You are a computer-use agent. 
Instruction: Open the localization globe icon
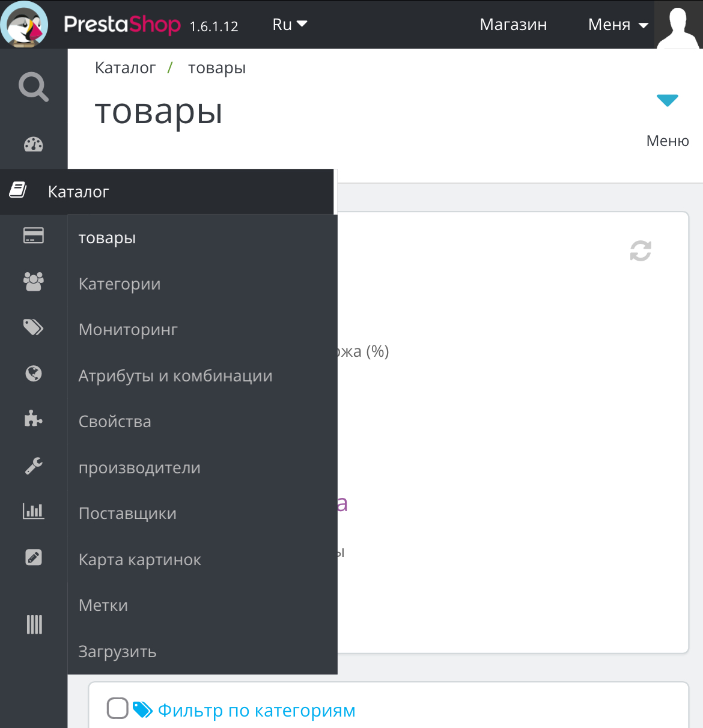tap(34, 374)
